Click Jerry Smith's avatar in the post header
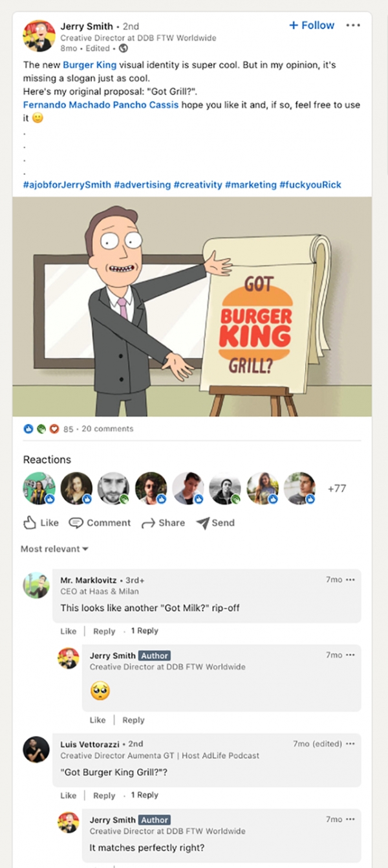The height and width of the screenshot is (868, 388). pos(39,36)
